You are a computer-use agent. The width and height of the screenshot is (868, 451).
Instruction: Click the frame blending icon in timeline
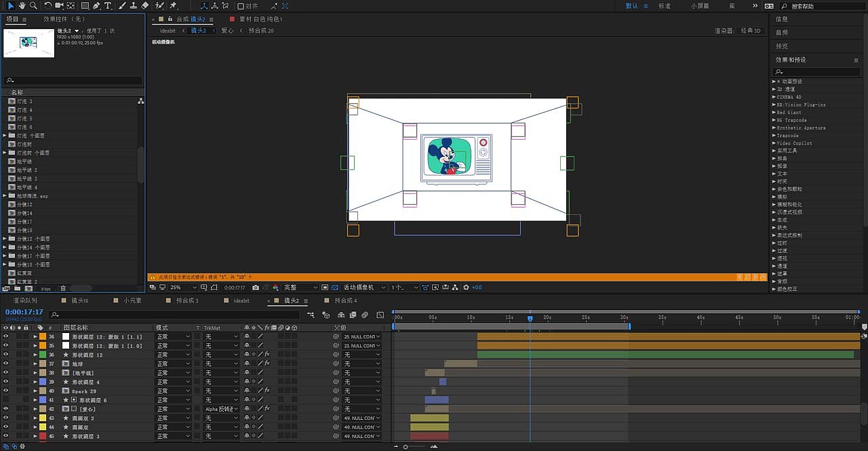pyautogui.click(x=353, y=315)
